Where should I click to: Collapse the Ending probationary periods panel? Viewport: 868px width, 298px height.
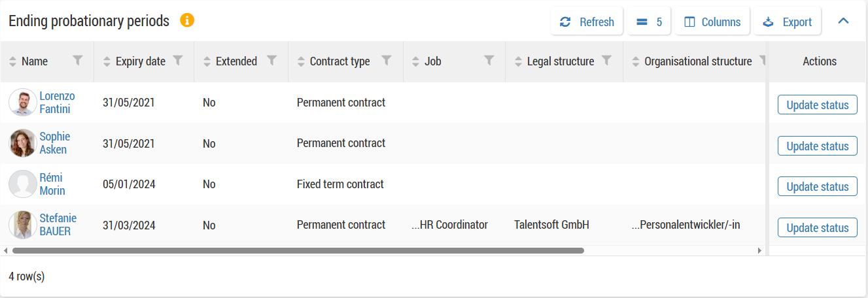(x=843, y=21)
